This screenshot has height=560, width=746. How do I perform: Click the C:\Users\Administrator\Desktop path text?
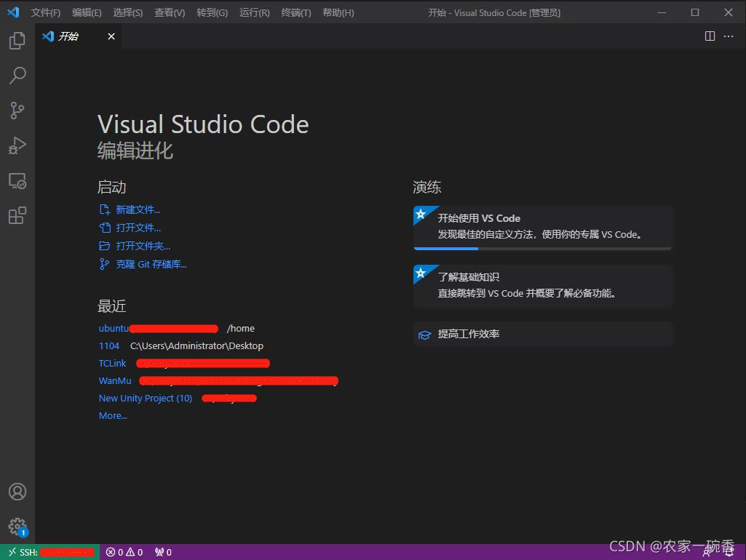pos(197,345)
